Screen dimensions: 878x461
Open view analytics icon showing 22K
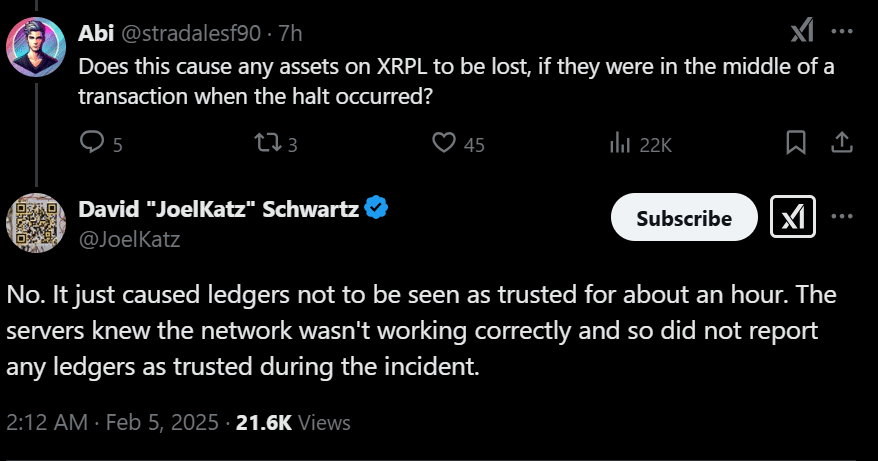click(x=620, y=144)
